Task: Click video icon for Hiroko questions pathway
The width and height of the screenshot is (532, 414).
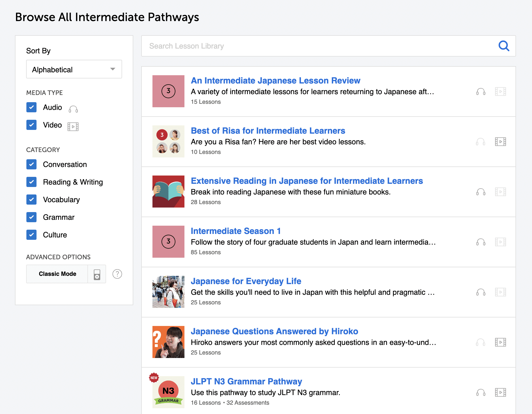Action: [x=500, y=342]
